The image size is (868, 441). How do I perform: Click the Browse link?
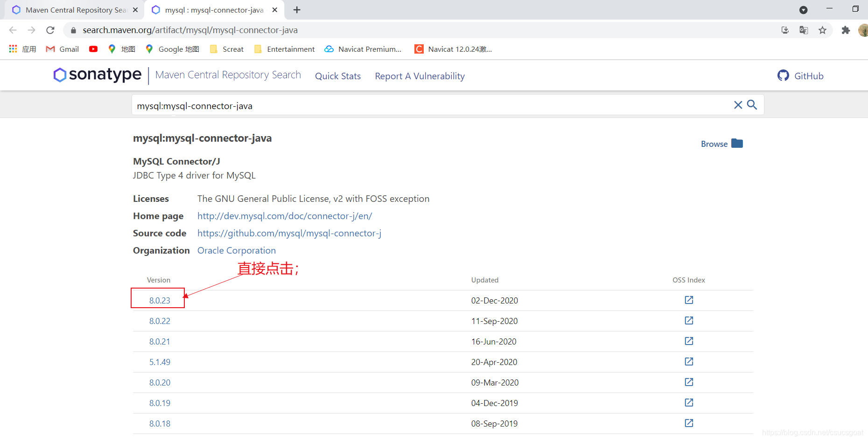click(714, 144)
